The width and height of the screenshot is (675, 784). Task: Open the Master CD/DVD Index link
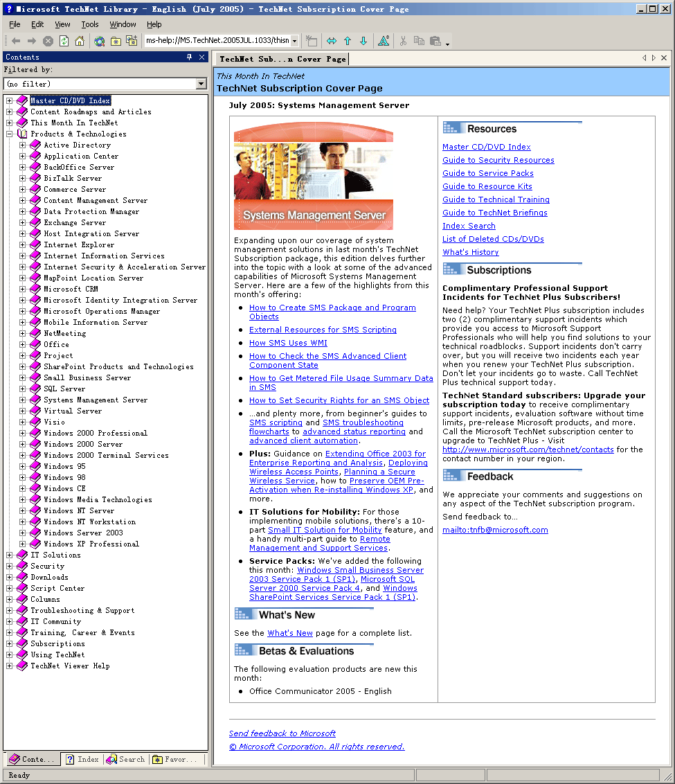pyautogui.click(x=486, y=147)
